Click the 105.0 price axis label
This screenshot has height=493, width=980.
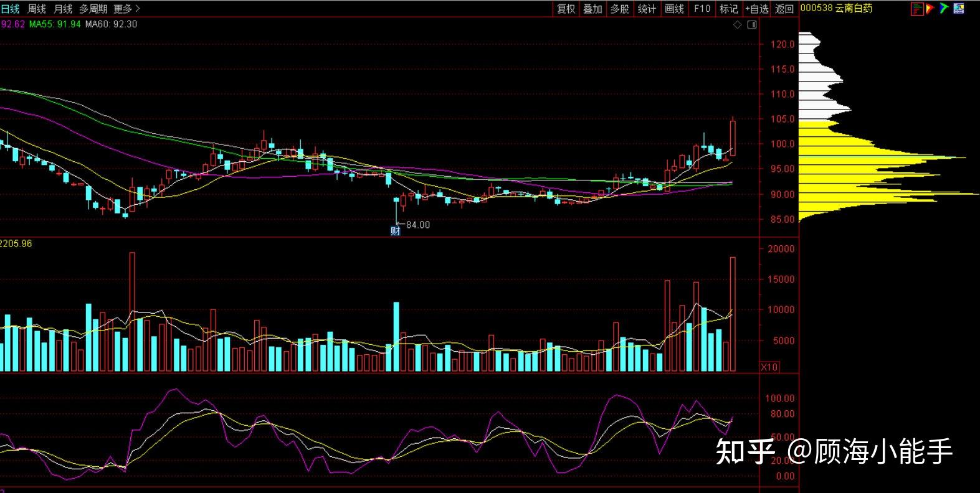click(783, 119)
